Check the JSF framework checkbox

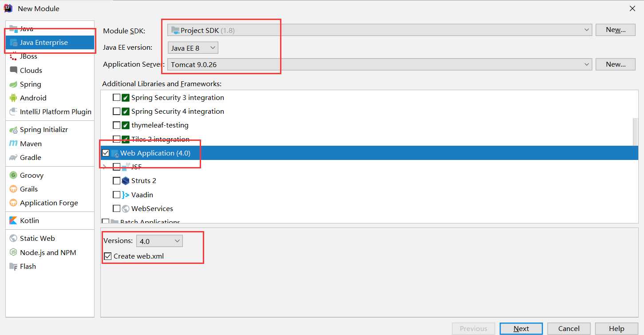(x=116, y=167)
